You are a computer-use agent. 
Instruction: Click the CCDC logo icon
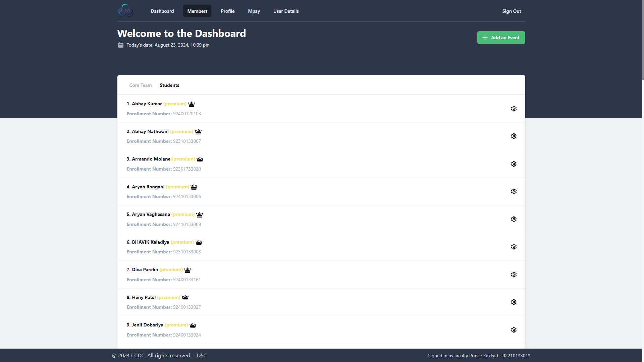[x=125, y=11]
